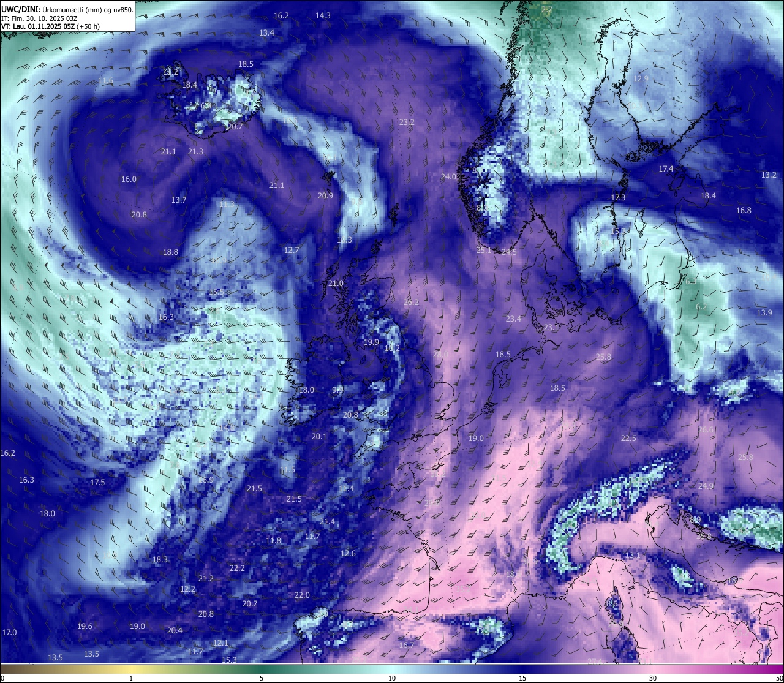Click the map value 18.8
This screenshot has height=683, width=784.
(170, 252)
